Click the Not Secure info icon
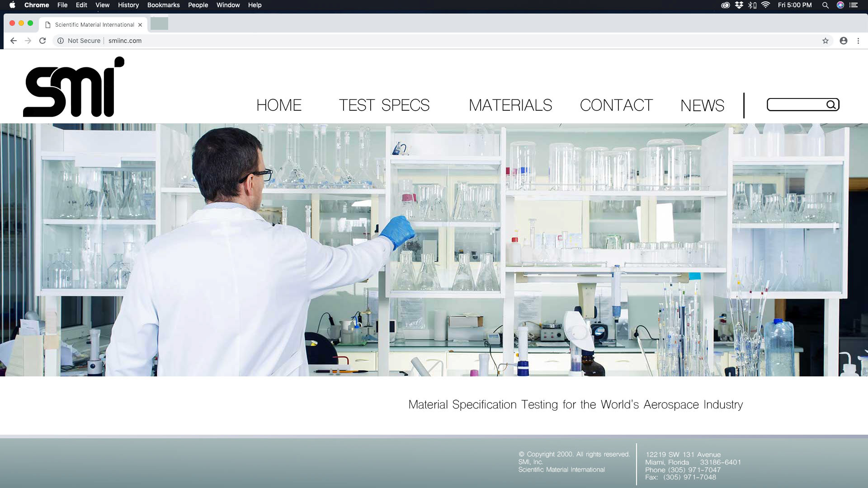 tap(61, 41)
